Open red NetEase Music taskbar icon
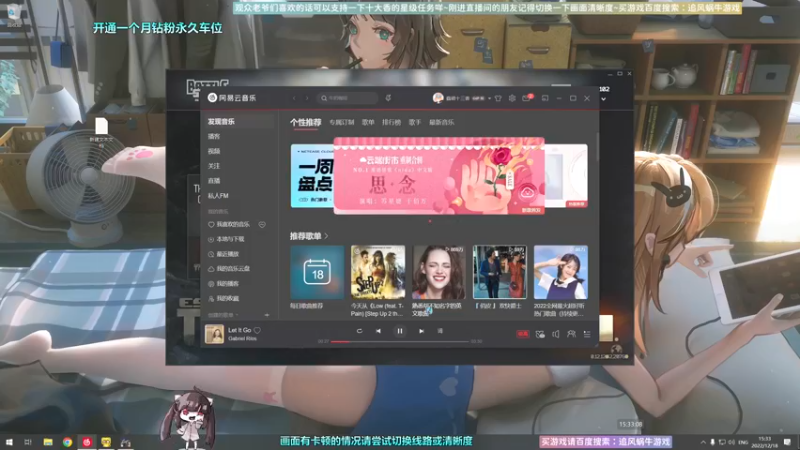 [x=87, y=442]
